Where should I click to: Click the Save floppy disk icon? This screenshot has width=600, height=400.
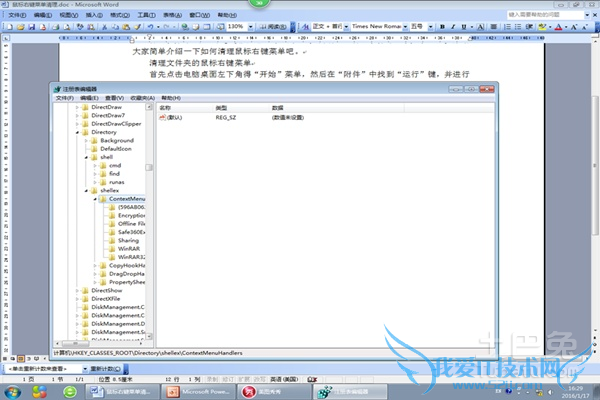click(x=32, y=27)
